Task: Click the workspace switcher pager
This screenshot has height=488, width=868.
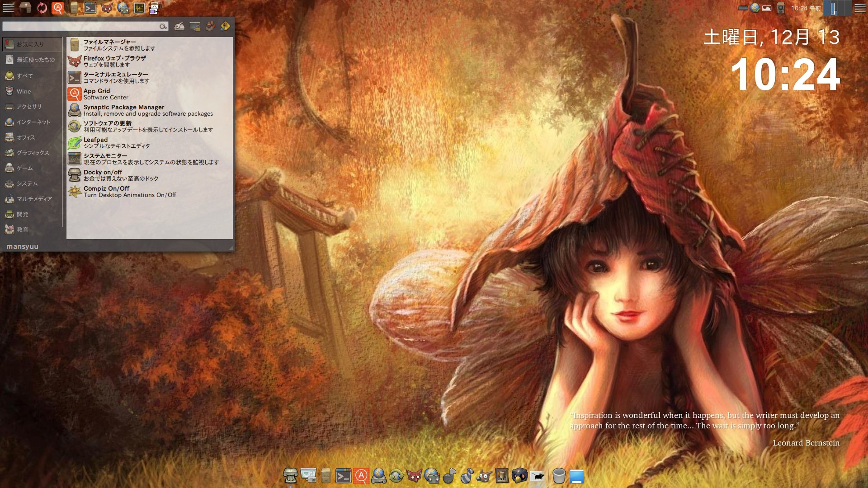Action: [837, 8]
